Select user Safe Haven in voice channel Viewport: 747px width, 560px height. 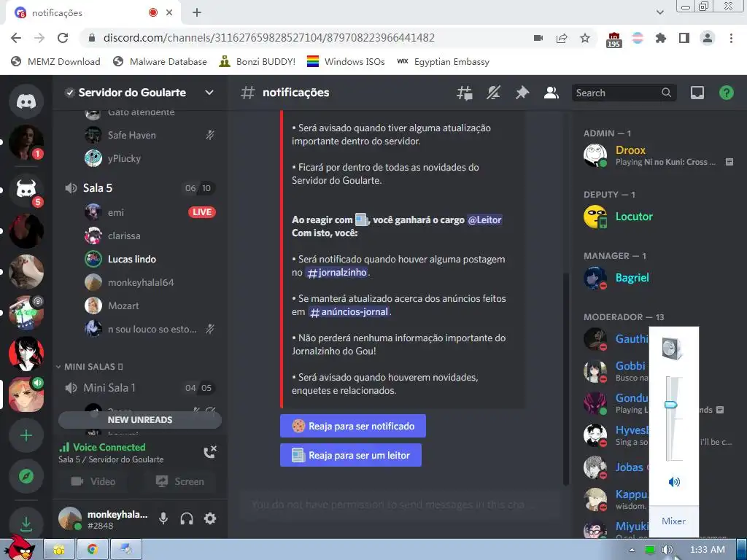pyautogui.click(x=150, y=135)
